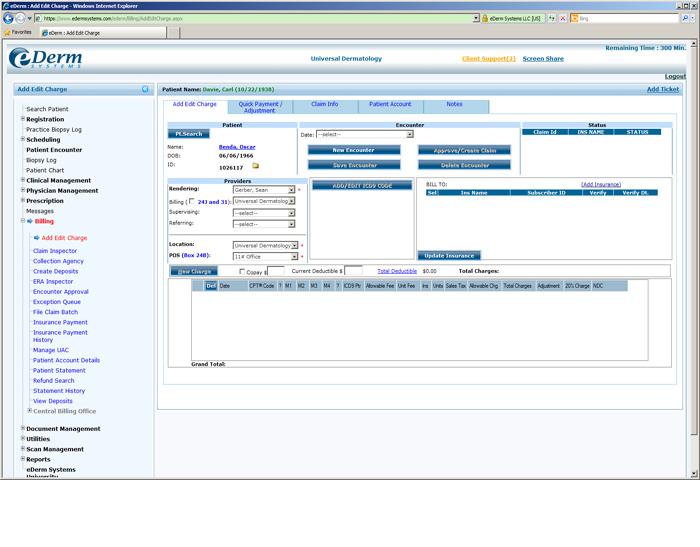Click the browser Back arrow button
Image resolution: width=700 pixels, height=547 pixels.
tap(8, 18)
